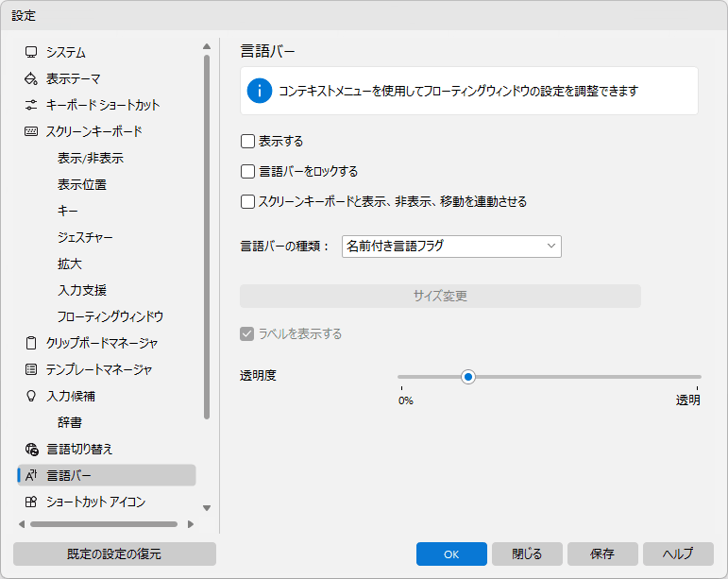Viewport: 728px width, 579px height.
Task: Click the クリップボードマネージャ clipboard icon
Action: (x=31, y=343)
